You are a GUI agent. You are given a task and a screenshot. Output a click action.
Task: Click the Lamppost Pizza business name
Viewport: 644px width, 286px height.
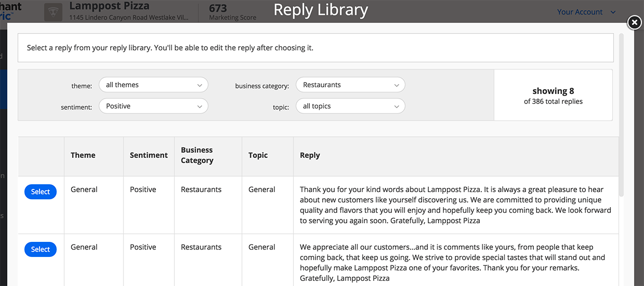pos(109,6)
